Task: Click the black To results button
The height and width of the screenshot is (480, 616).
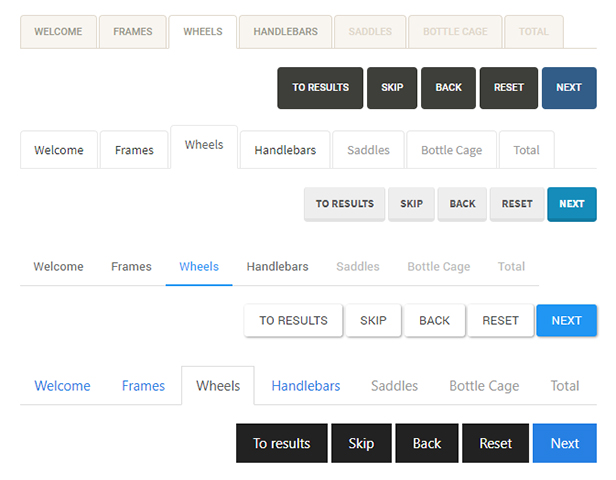Action: 282,443
